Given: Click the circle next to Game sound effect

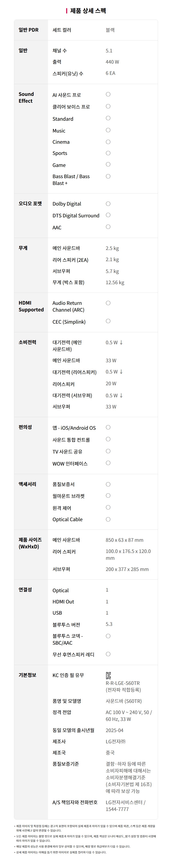Looking at the screenshot, I should [108, 165].
